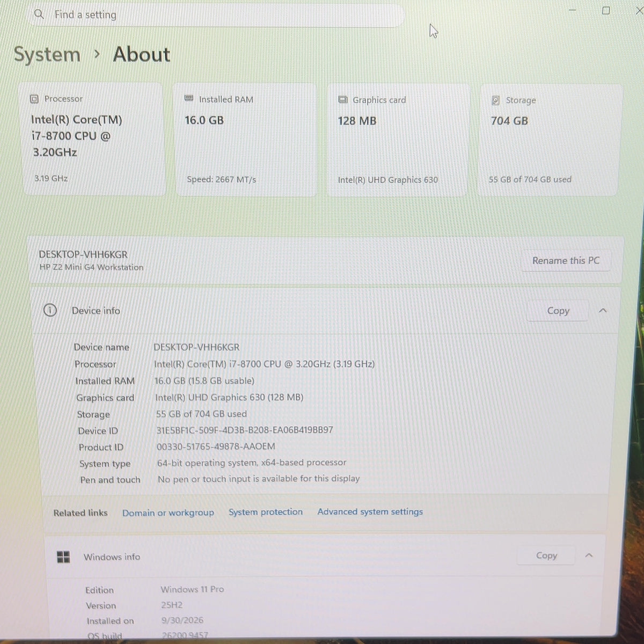The height and width of the screenshot is (644, 644).
Task: Open Domain or workgroup link
Action: coord(168,513)
